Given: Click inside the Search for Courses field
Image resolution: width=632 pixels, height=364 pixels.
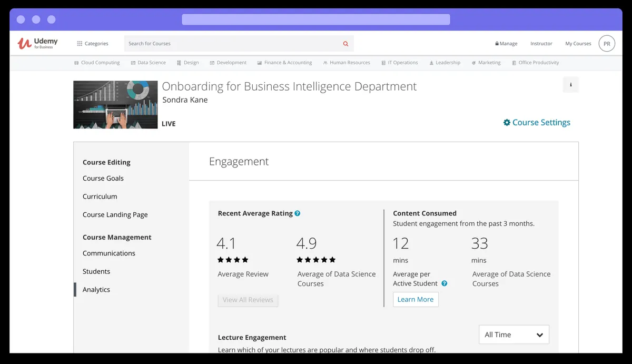Looking at the screenshot, I should tap(232, 44).
